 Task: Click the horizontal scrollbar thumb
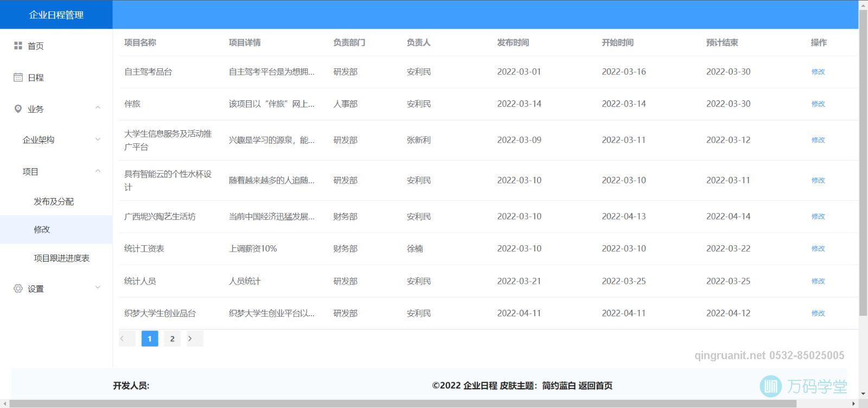[x=403, y=404]
